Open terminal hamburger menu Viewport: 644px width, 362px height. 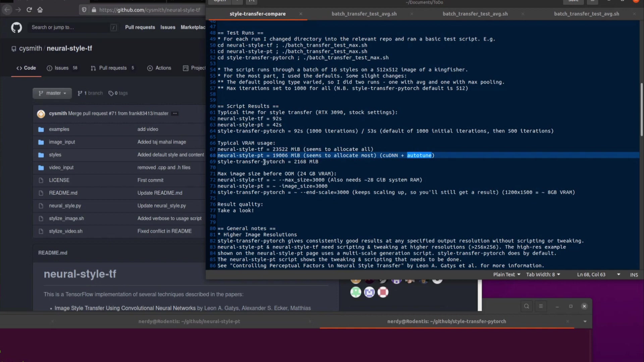coord(541,306)
